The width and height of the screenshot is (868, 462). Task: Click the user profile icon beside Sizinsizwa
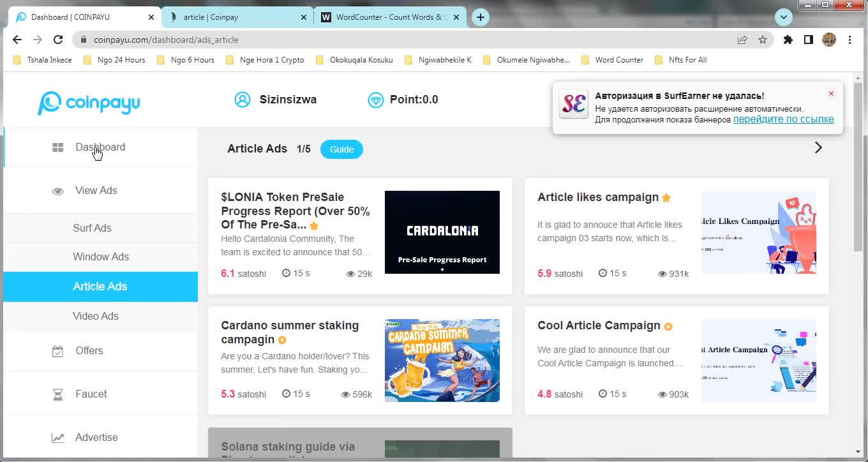[x=243, y=100]
